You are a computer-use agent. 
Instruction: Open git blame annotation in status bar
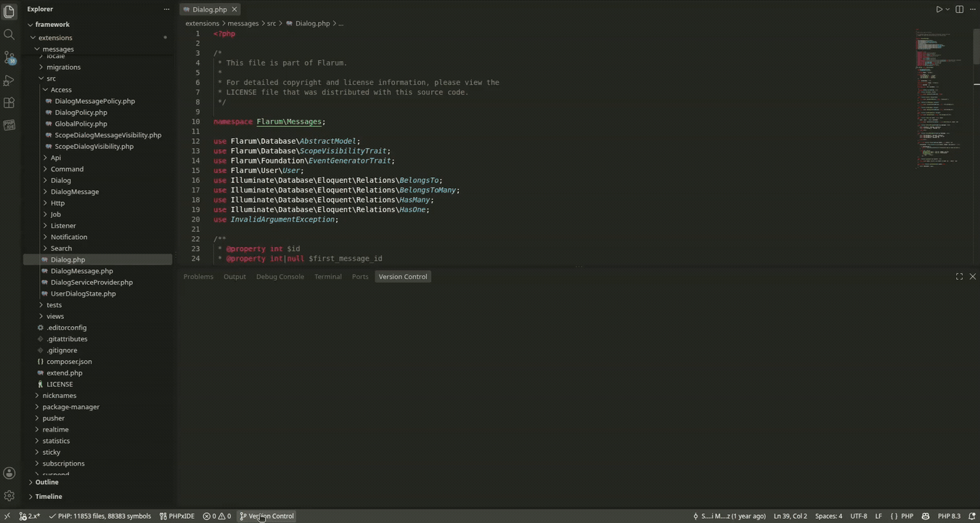tap(730, 516)
